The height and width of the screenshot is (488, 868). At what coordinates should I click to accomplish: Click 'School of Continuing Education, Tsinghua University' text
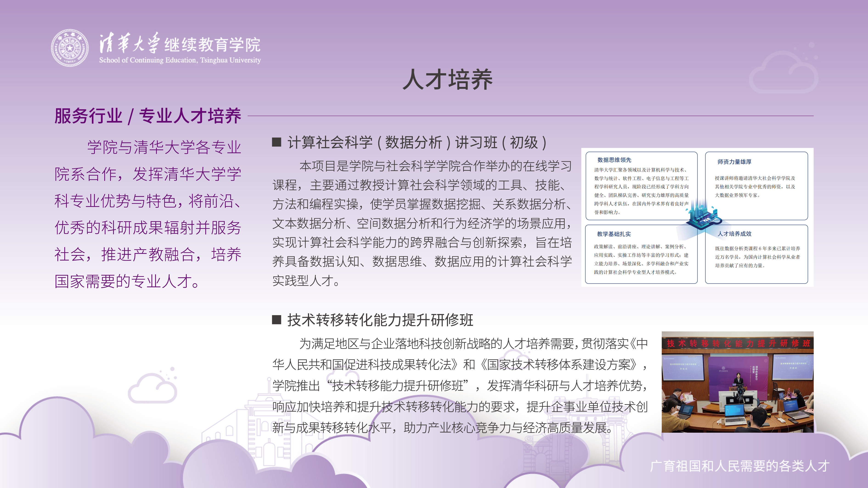(x=180, y=60)
